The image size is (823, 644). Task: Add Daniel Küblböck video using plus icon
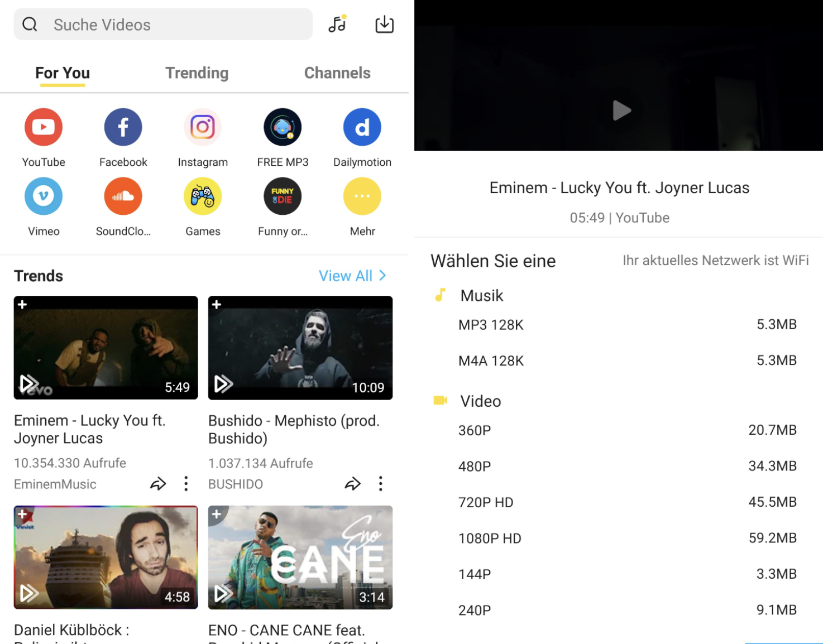click(22, 514)
